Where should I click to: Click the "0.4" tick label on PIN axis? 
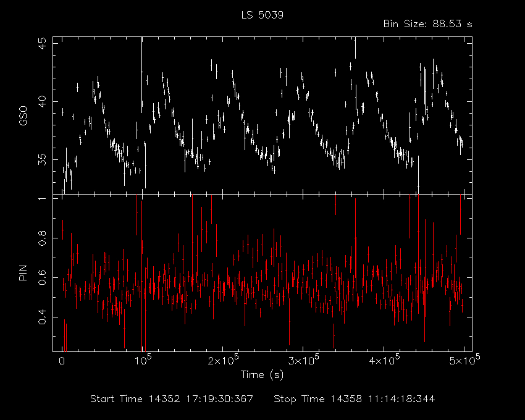tap(43, 316)
